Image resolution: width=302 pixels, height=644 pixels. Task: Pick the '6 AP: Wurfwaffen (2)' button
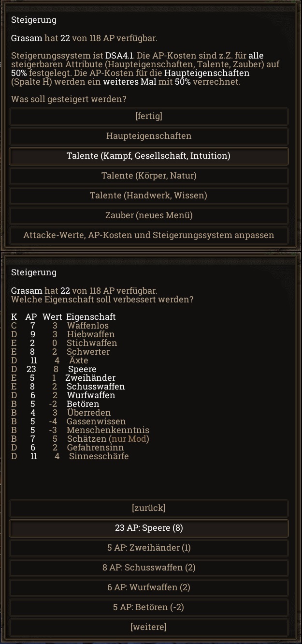click(x=149, y=587)
